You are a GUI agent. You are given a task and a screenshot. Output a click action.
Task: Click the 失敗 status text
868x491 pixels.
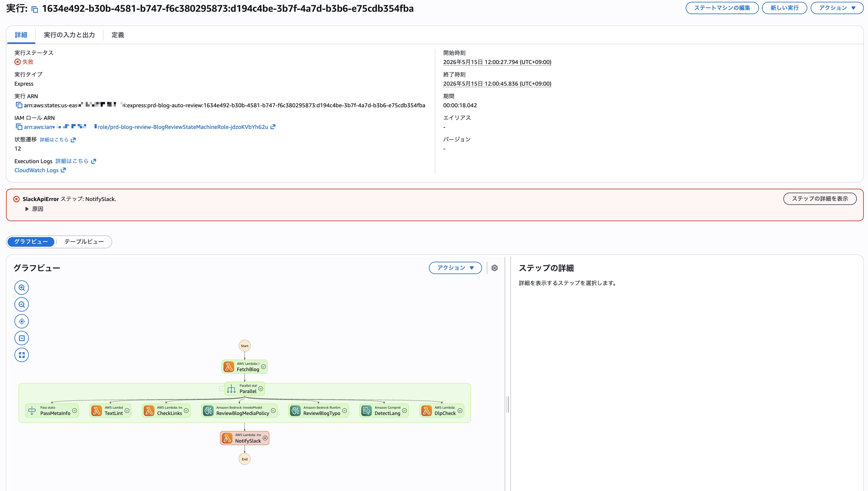click(28, 62)
